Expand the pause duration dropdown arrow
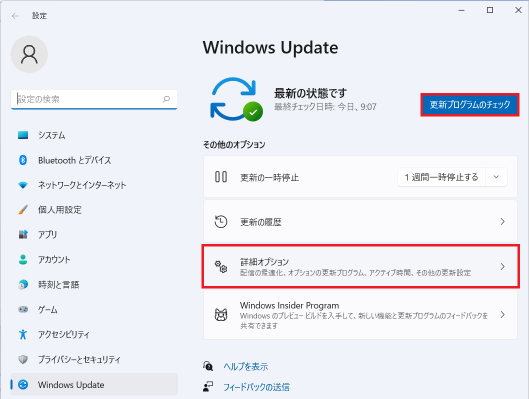The image size is (529, 399). 496,177
